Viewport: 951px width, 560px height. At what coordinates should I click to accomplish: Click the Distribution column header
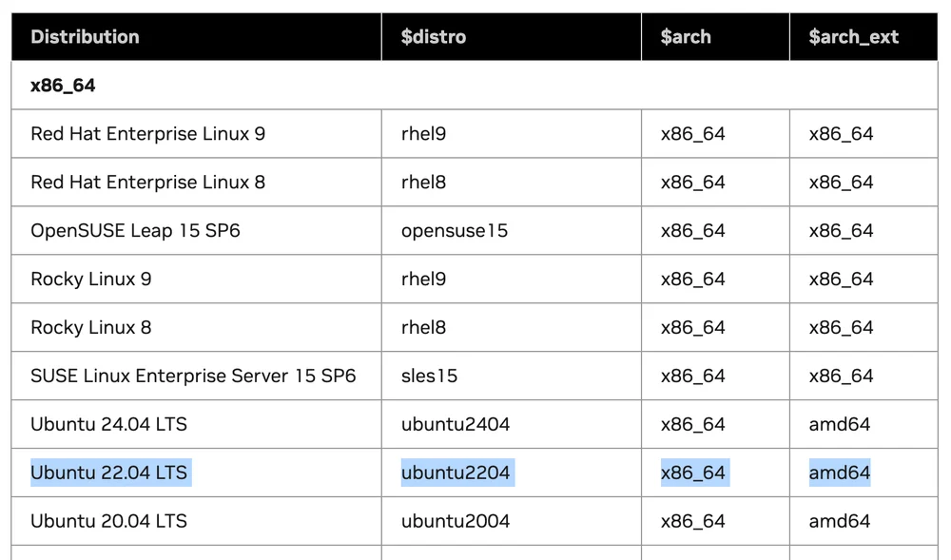85,37
